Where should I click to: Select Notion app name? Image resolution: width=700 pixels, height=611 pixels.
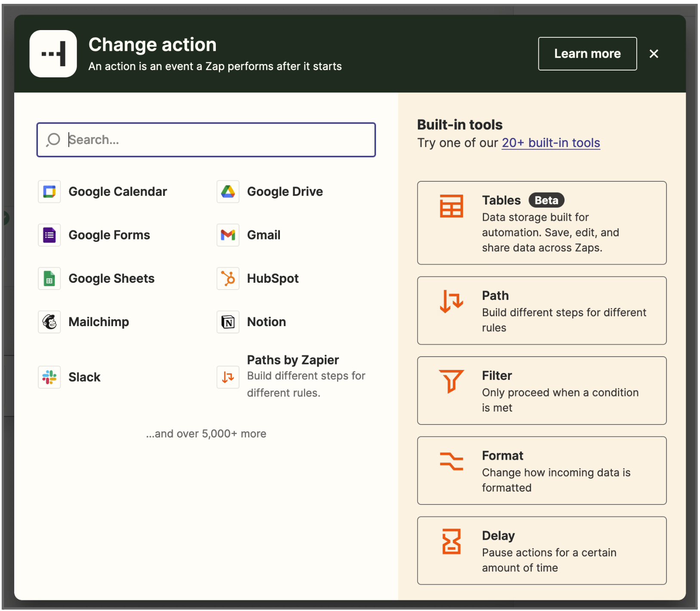(x=267, y=322)
